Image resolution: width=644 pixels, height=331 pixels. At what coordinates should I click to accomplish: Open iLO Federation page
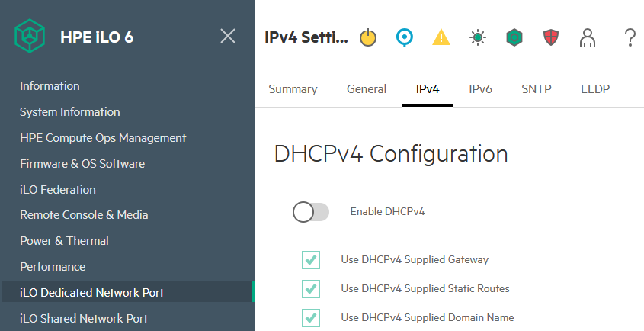pos(57,190)
